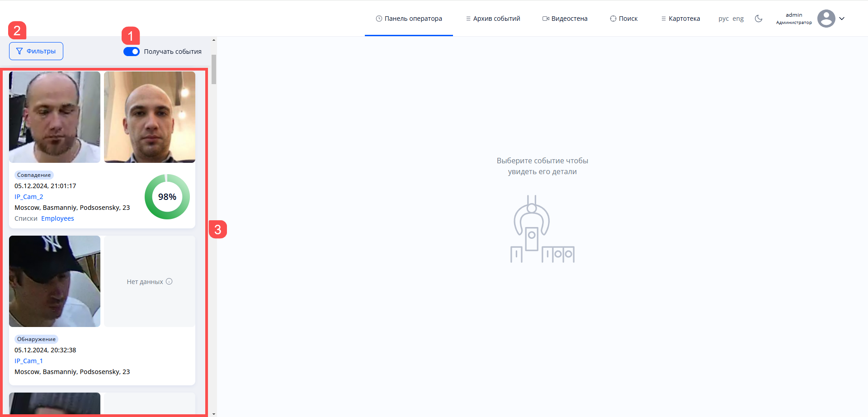Open camera link IP_Cam_2
The width and height of the screenshot is (868, 417).
pyautogui.click(x=28, y=197)
